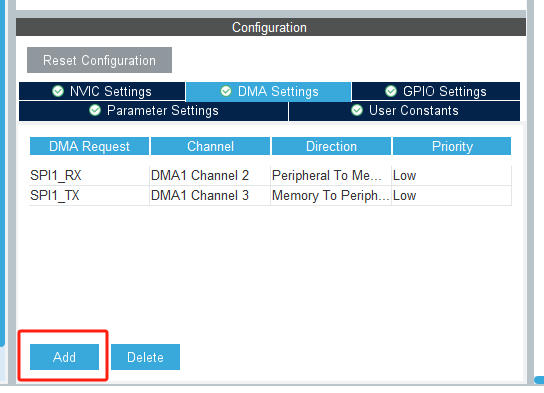544x393 pixels.
Task: Click the Low priority cell for SPI1_TX
Action: click(x=451, y=195)
